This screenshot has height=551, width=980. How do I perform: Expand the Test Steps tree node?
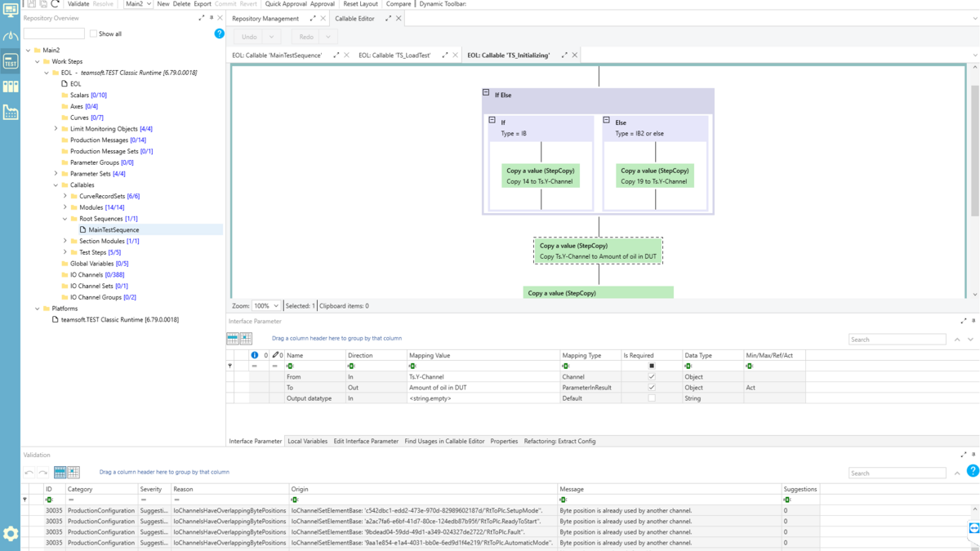point(65,252)
